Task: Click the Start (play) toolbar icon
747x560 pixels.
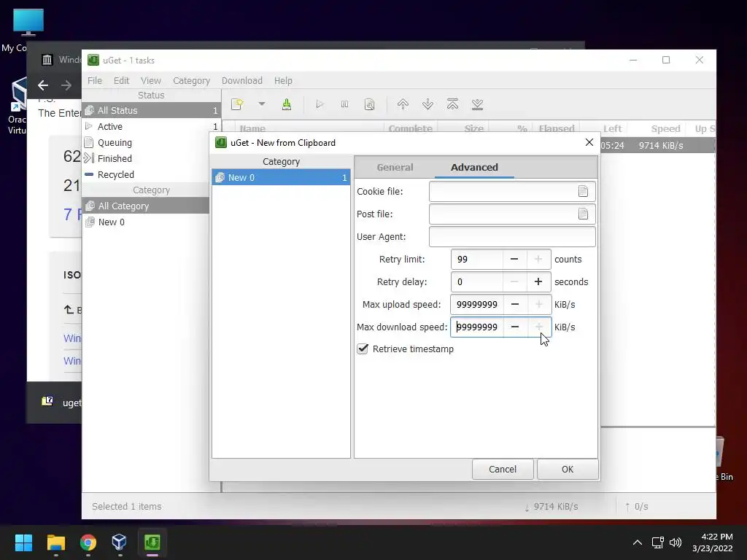Action: tap(320, 104)
